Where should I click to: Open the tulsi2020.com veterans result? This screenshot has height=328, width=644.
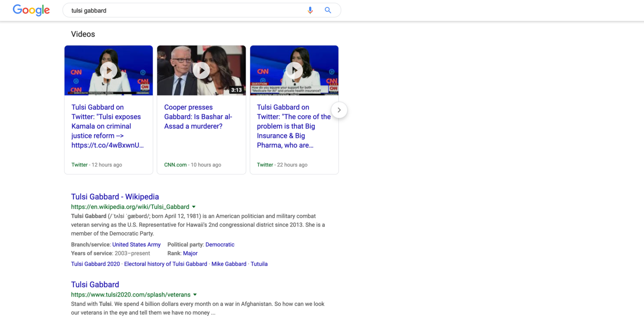click(95, 284)
